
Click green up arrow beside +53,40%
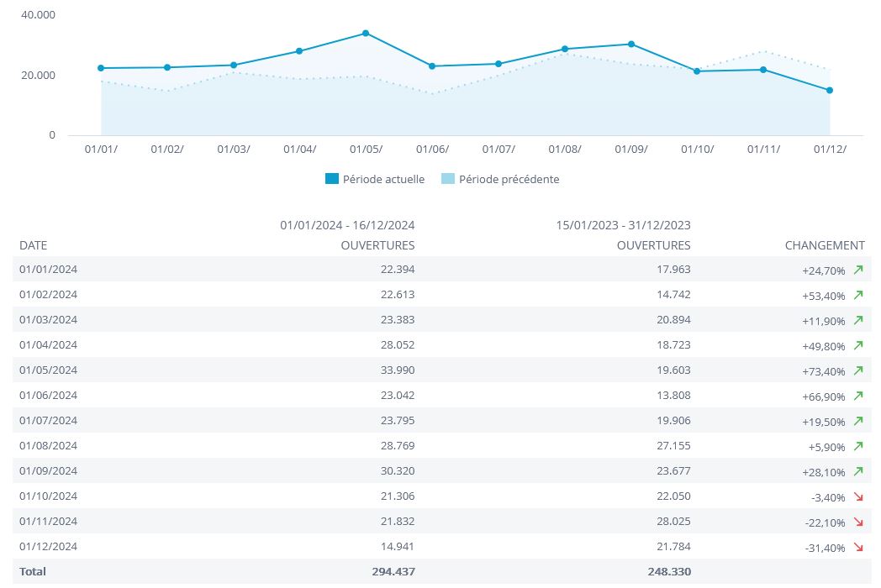tap(858, 295)
